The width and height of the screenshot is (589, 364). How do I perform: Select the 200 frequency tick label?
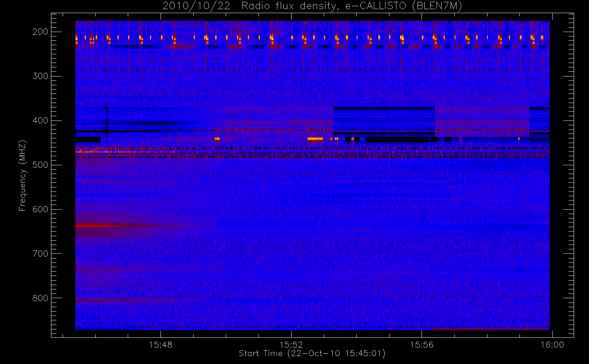tap(40, 32)
